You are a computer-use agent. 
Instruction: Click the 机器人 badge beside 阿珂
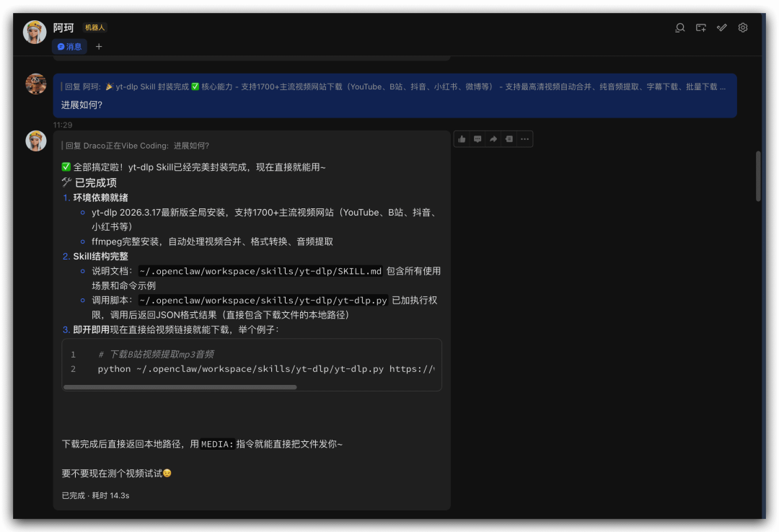(95, 28)
